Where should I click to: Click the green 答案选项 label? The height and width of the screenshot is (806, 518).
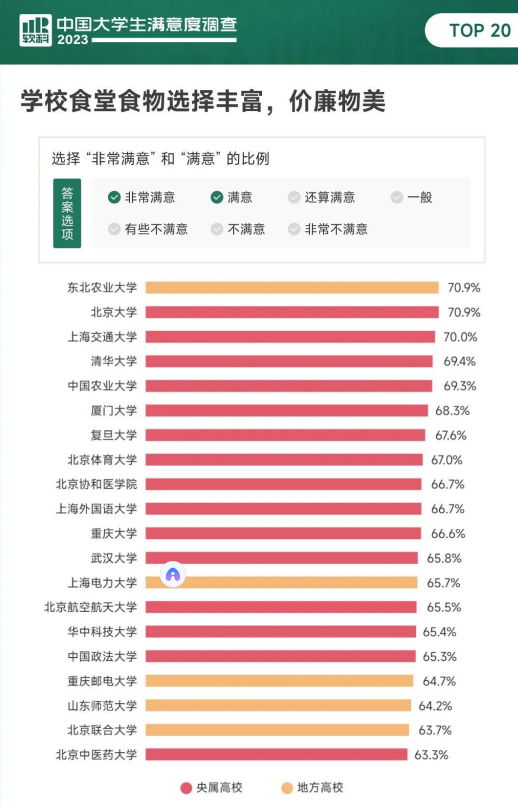tap(67, 213)
